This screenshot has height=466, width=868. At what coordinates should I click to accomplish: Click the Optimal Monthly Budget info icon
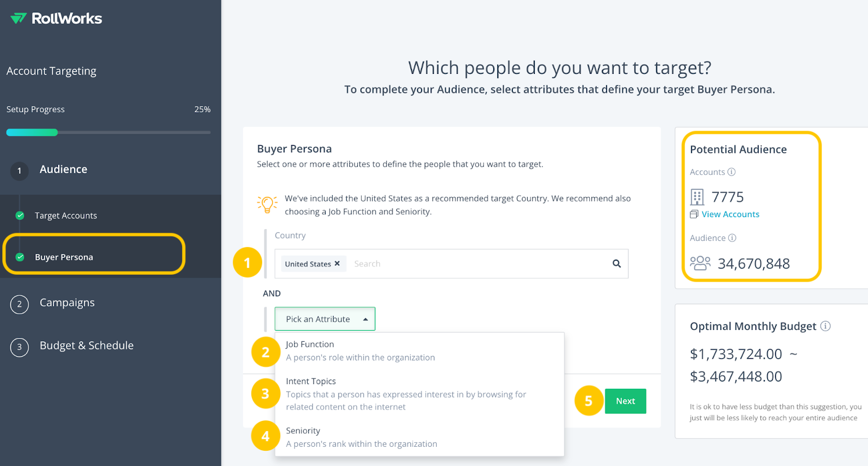(x=825, y=326)
